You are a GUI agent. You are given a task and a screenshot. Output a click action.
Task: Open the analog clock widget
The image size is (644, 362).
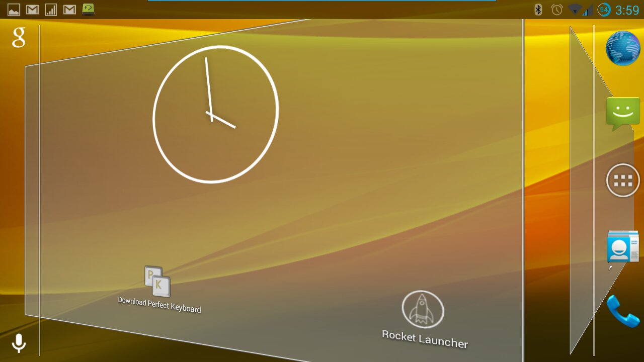click(x=215, y=114)
